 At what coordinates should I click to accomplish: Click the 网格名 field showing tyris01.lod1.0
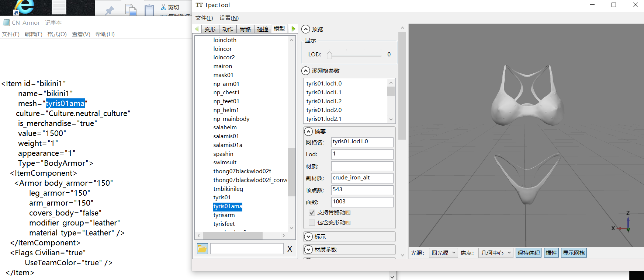[362, 142]
